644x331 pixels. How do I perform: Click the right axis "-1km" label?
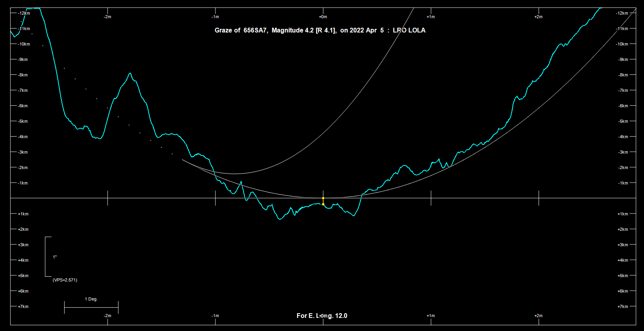(x=623, y=183)
